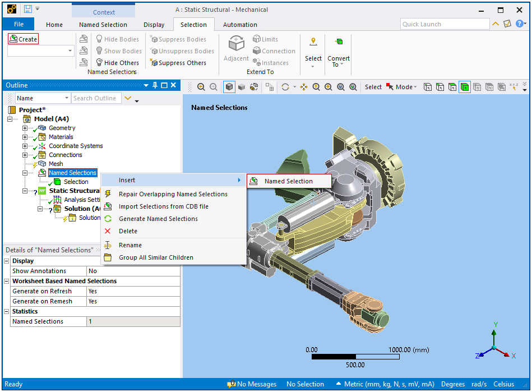Toggle the Body selection filter

[465, 87]
